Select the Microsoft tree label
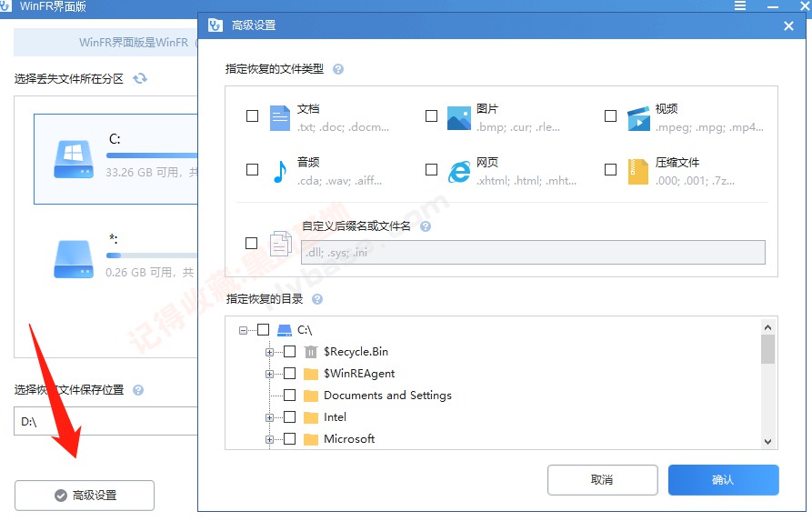This screenshot has width=812, height=521. tap(349, 438)
